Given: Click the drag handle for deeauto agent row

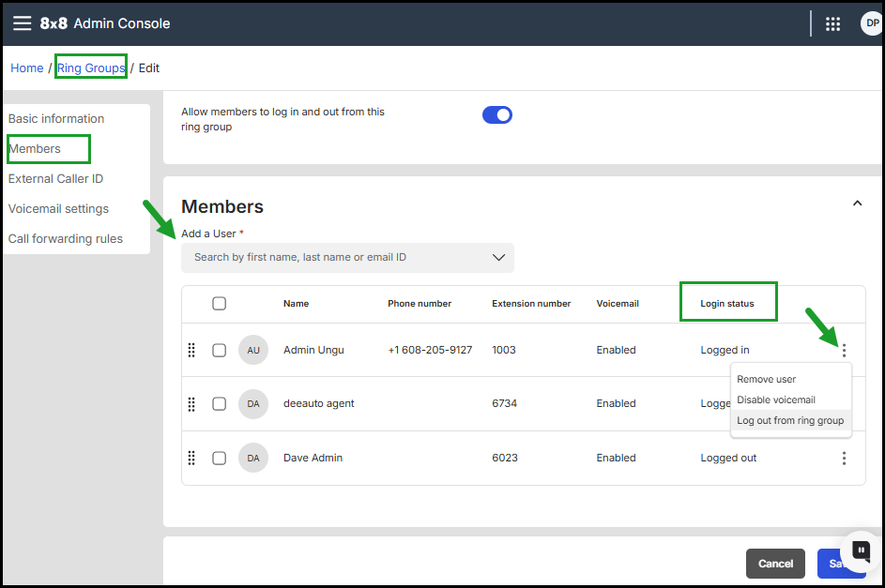Looking at the screenshot, I should click(191, 404).
